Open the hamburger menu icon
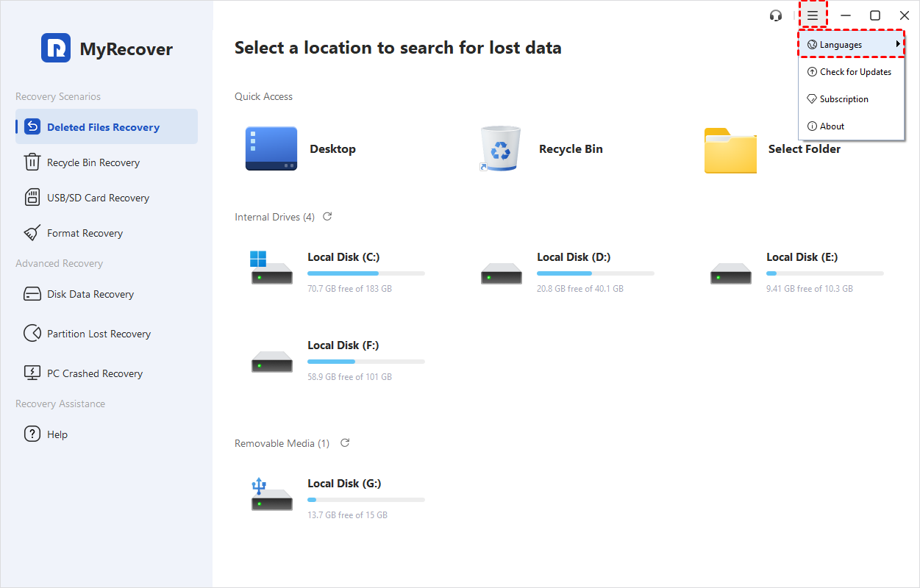920x588 pixels. tap(813, 15)
